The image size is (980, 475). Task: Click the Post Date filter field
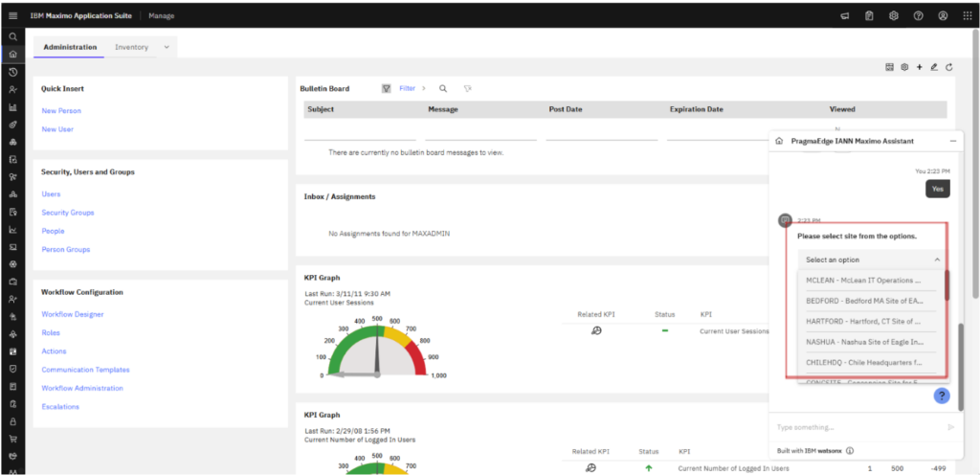pyautogui.click(x=602, y=133)
